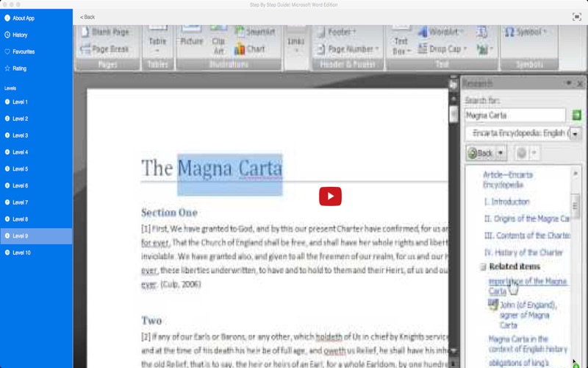Viewport: 588px width, 368px height.
Task: Open II. Origins of the Magna Carta link
Action: coord(527,219)
